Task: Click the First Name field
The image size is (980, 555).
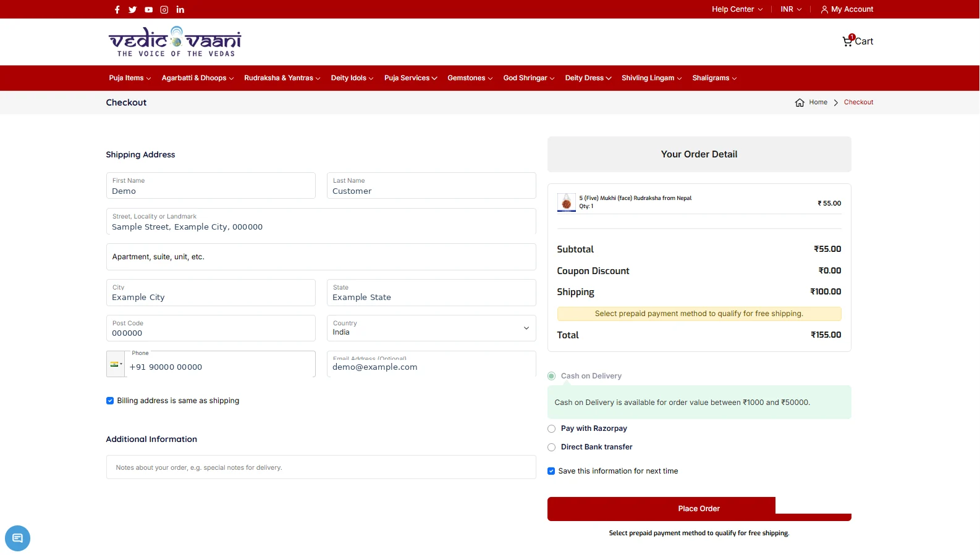Action: [x=211, y=185]
